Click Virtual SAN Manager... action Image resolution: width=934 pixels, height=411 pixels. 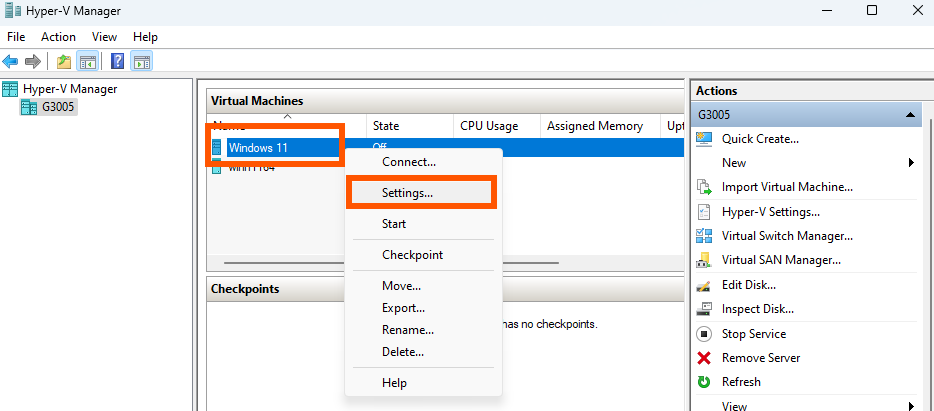click(x=781, y=260)
